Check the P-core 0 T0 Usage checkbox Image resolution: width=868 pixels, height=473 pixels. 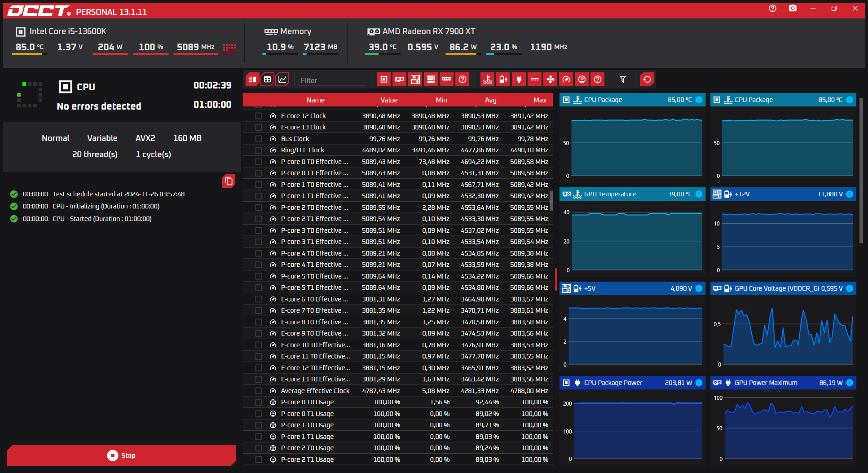tap(259, 402)
